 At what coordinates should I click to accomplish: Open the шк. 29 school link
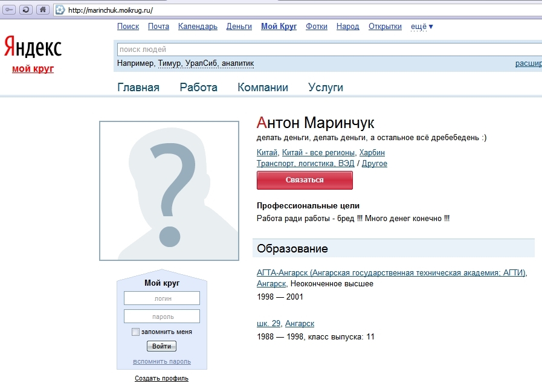pos(268,324)
